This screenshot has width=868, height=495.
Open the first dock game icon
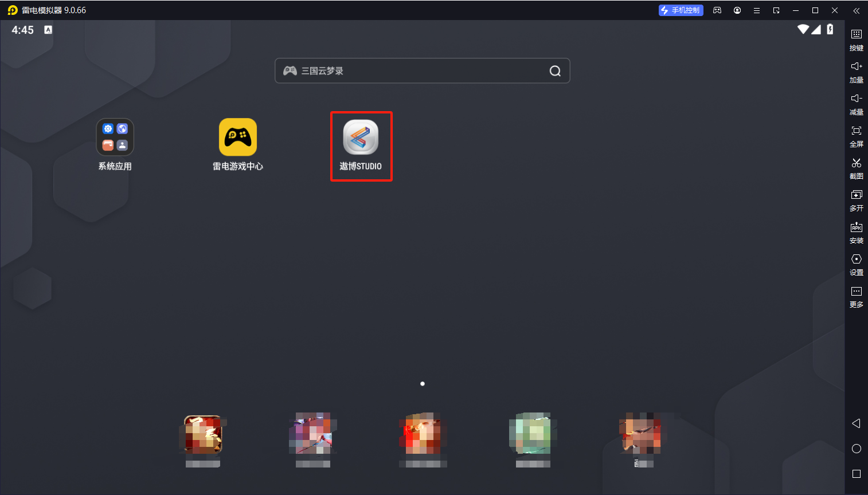[x=203, y=434]
